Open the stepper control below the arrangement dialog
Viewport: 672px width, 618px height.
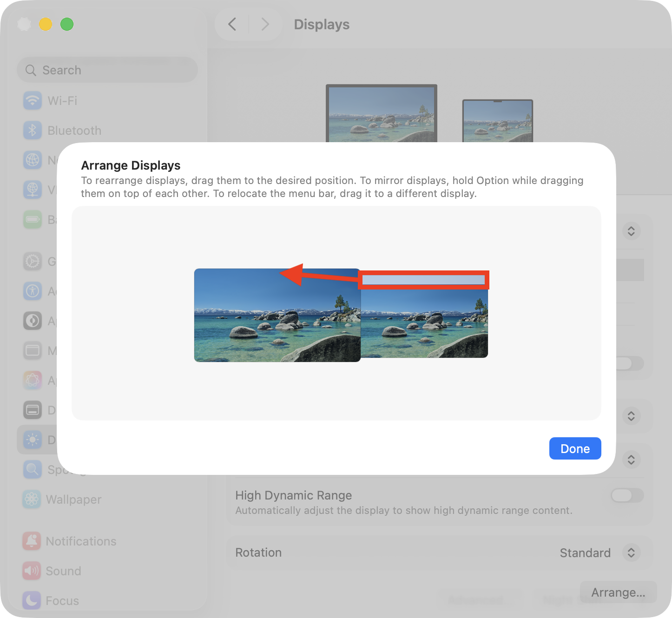(631, 460)
